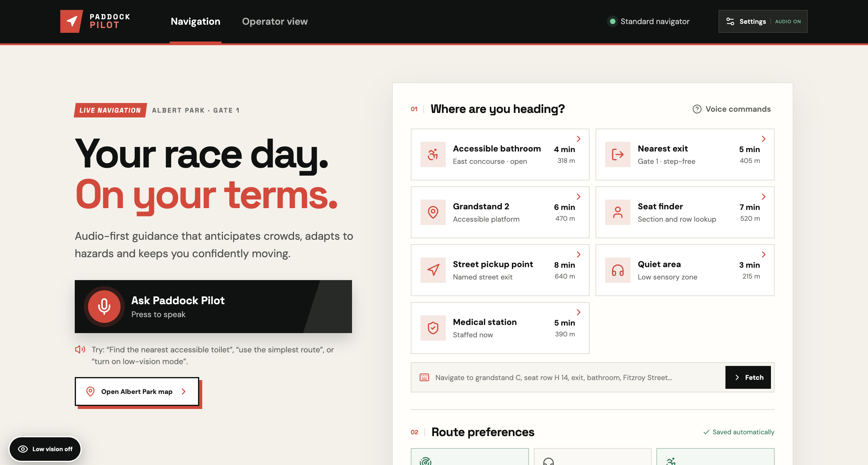Image resolution: width=868 pixels, height=465 pixels.
Task: Click the location pin icon for Grandstand 2
Action: pos(433,212)
